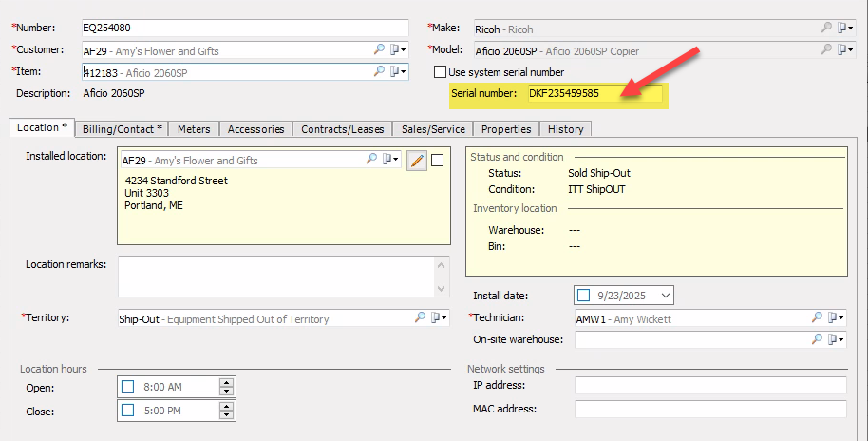Click the Open time value 8:00 AM
868x441 pixels.
162,387
